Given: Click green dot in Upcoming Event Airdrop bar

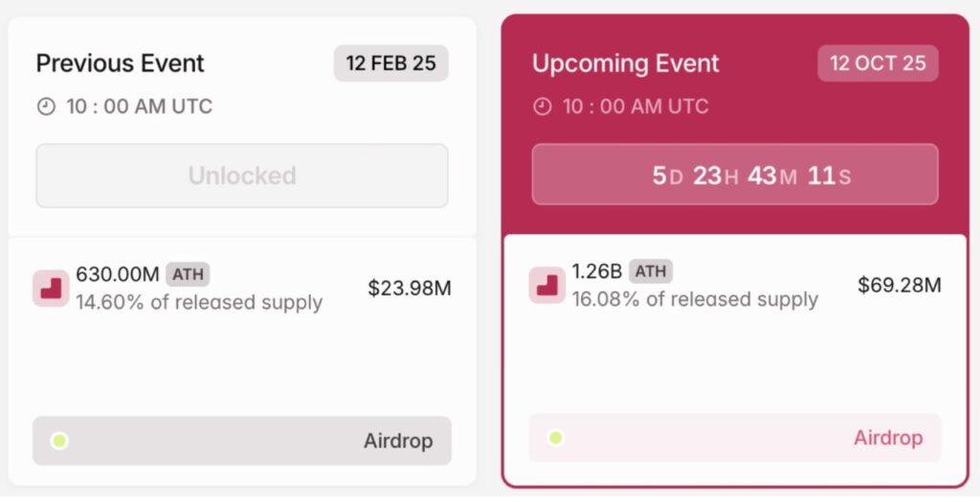Looking at the screenshot, I should [556, 438].
